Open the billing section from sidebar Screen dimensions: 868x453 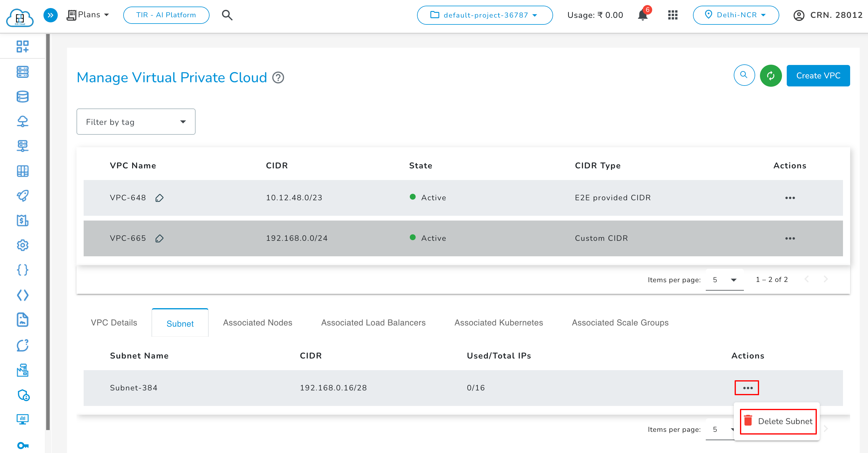point(22,221)
